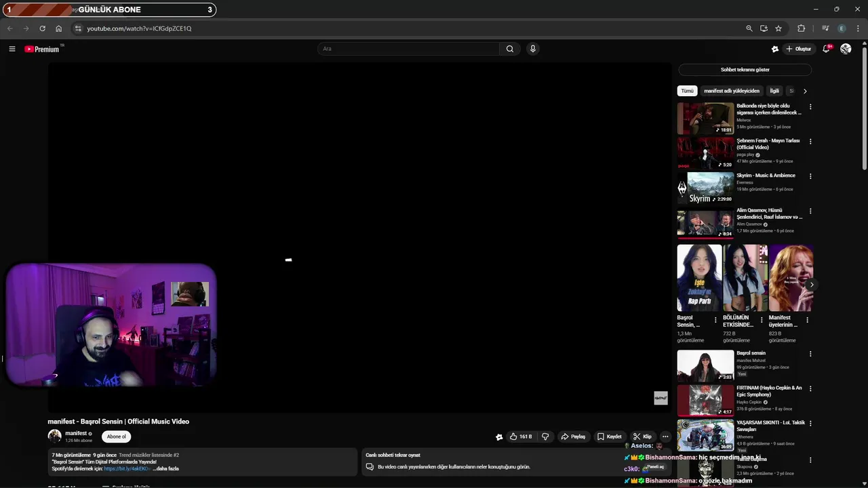Viewport: 868px width, 488px height.
Task: Open YAŞARSAM SIKINTI LoL video thumbnail
Action: [705, 434]
